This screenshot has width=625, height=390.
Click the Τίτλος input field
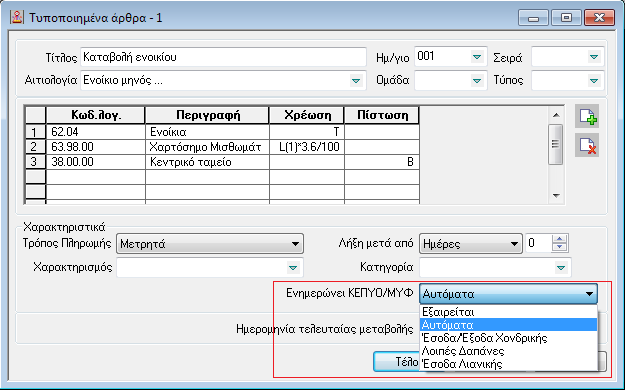pyautogui.click(x=223, y=57)
